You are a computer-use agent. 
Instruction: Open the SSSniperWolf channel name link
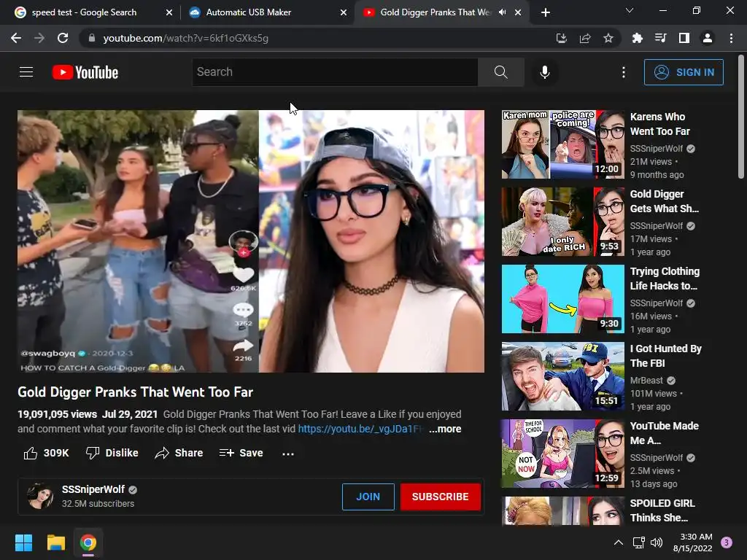point(93,489)
